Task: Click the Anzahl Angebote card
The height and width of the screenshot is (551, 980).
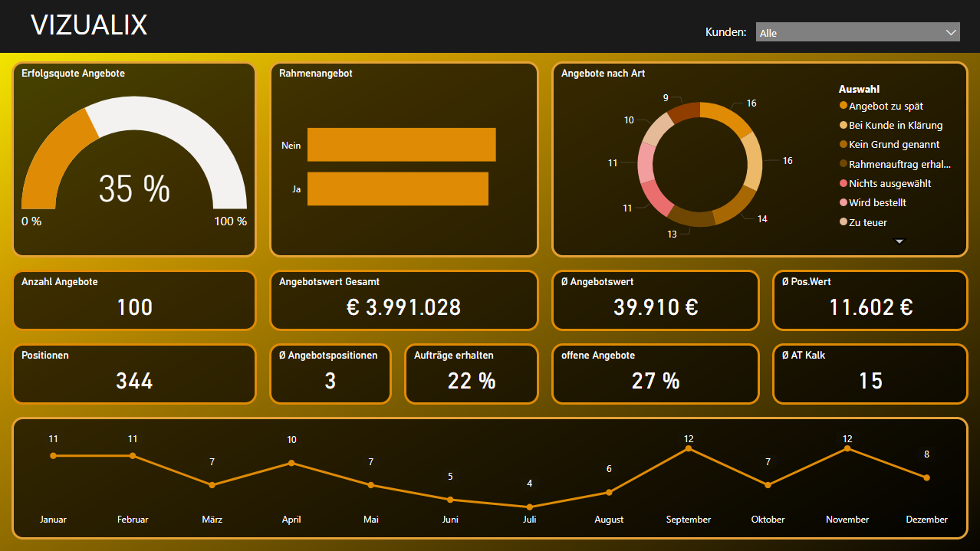Action: [x=134, y=300]
